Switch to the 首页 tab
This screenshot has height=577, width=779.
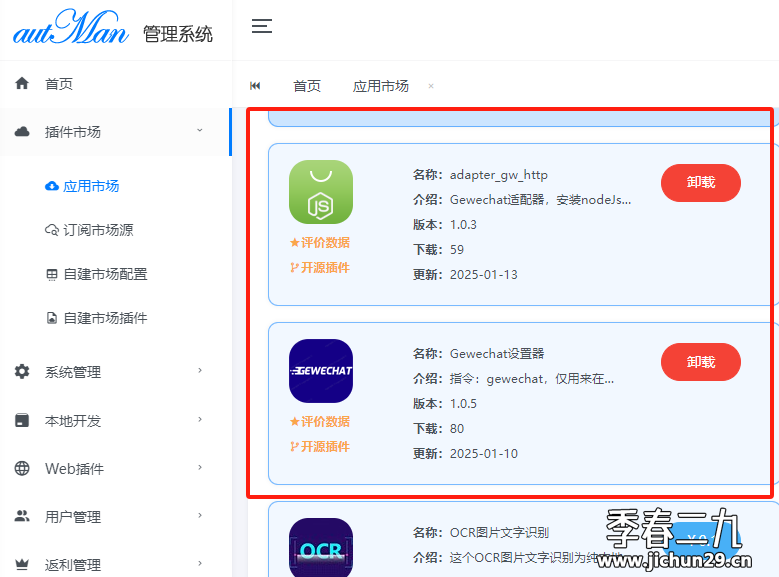pyautogui.click(x=307, y=86)
